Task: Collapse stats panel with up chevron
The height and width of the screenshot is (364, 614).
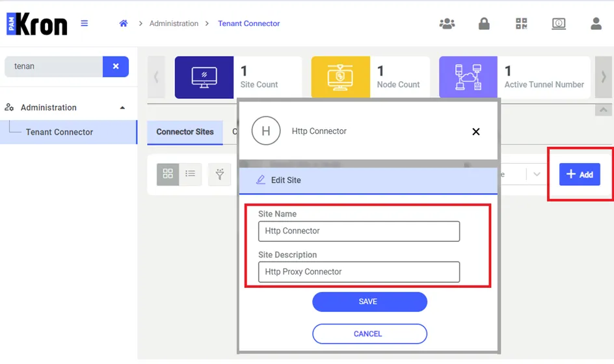Action: [x=604, y=110]
